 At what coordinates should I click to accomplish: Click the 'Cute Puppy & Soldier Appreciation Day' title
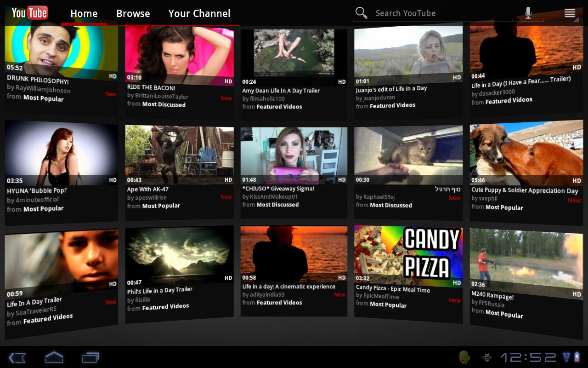point(525,190)
